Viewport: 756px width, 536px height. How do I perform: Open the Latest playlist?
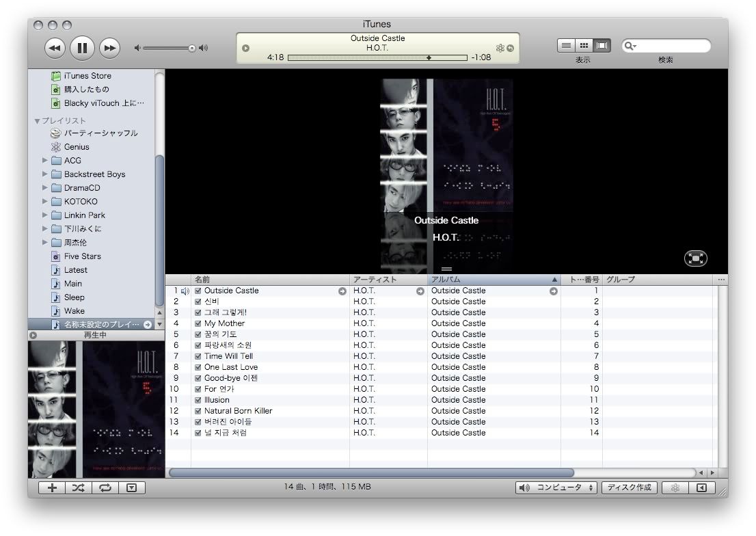pos(70,270)
